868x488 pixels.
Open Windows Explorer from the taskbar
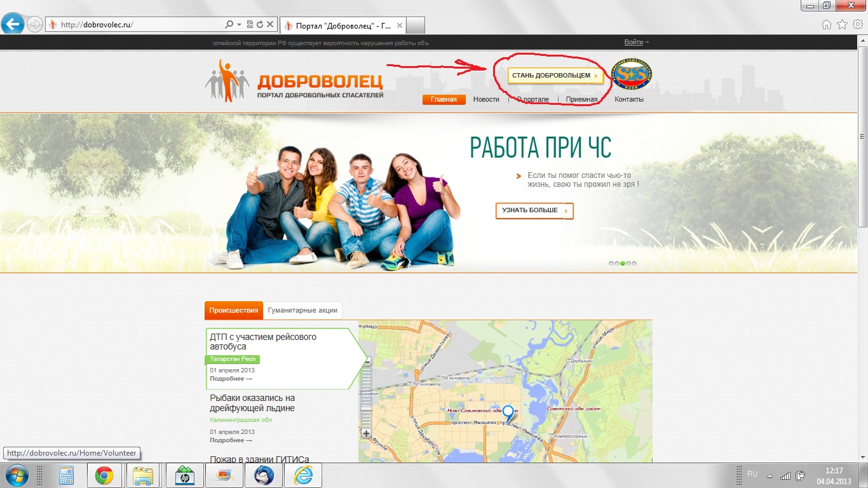[142, 475]
